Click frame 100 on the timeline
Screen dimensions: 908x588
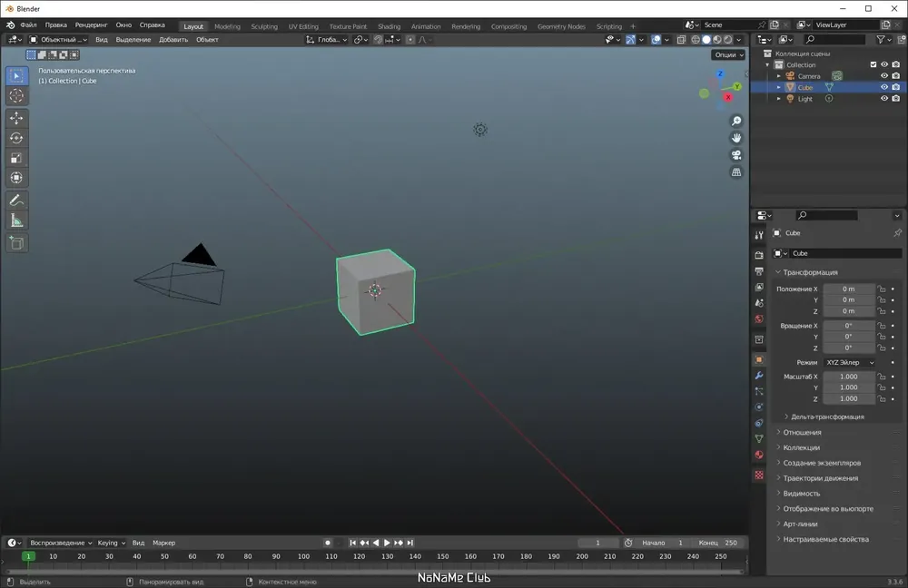(x=303, y=556)
